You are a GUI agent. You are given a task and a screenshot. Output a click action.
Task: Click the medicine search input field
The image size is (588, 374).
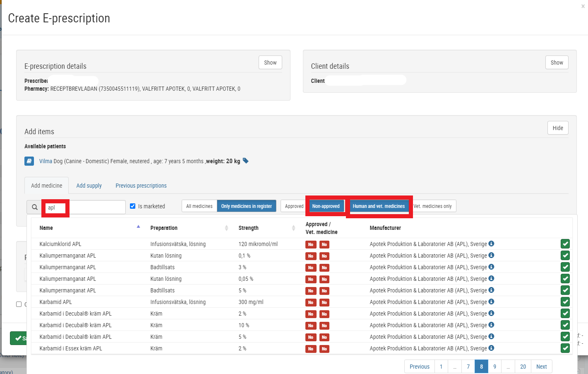pyautogui.click(x=84, y=207)
